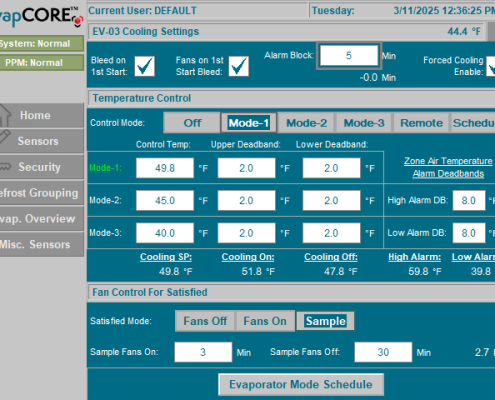Click High Alarm value 59.8 °F
Image resolution: width=495 pixels, height=400 pixels.
(425, 271)
